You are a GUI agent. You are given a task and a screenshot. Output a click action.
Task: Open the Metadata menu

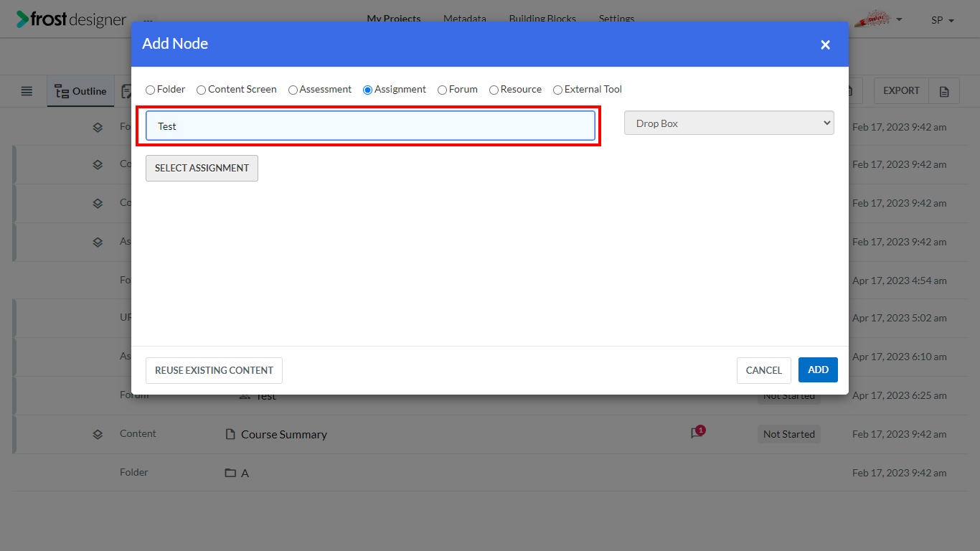[x=465, y=19]
